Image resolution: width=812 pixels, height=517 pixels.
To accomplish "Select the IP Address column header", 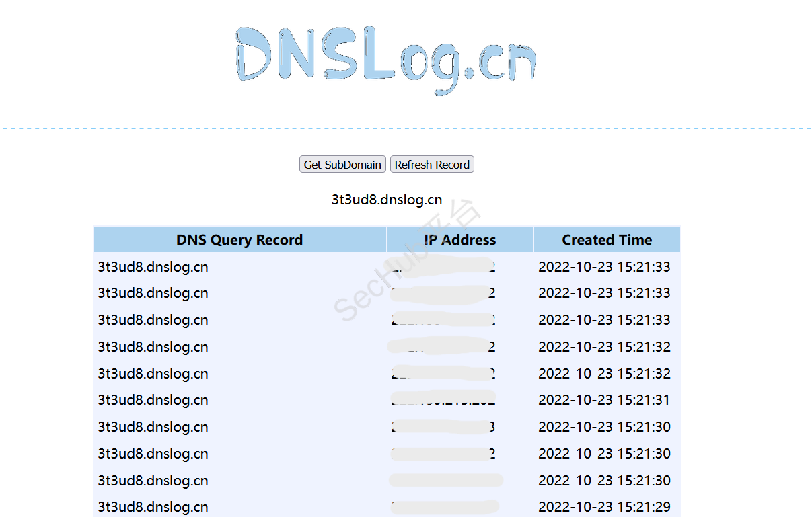I will [x=460, y=240].
